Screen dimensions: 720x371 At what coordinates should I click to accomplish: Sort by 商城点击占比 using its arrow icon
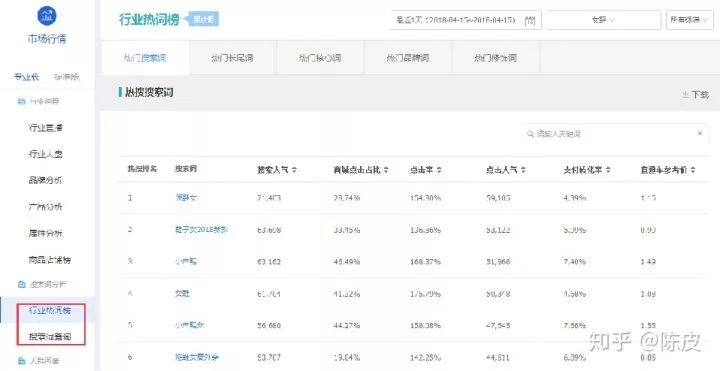point(386,170)
